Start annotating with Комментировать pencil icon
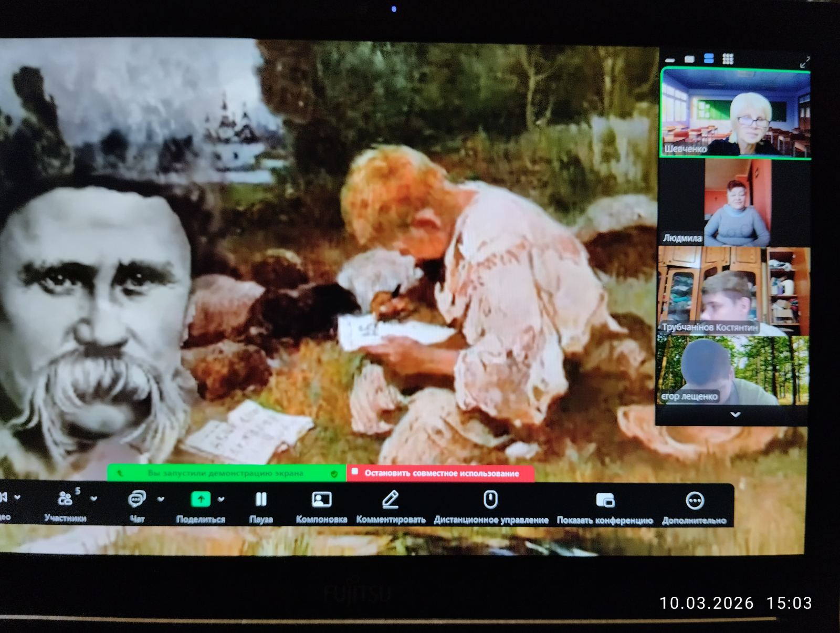 [390, 500]
